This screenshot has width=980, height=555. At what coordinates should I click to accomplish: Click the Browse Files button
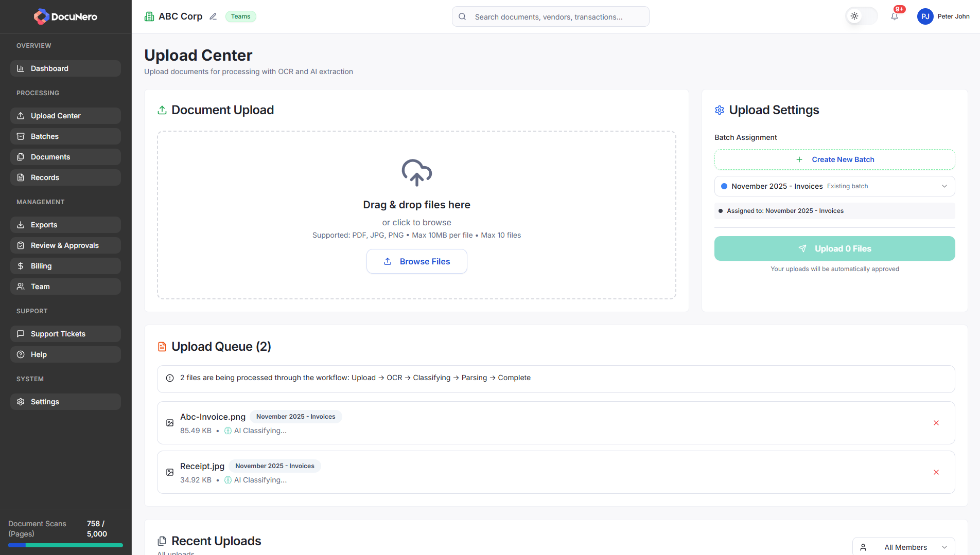point(417,261)
